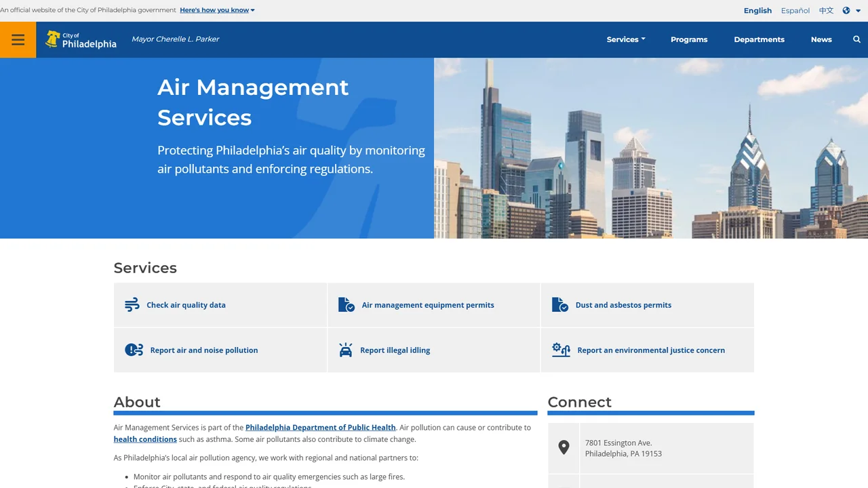Open the Departments menu item
This screenshot has height=488, width=868.
(759, 39)
